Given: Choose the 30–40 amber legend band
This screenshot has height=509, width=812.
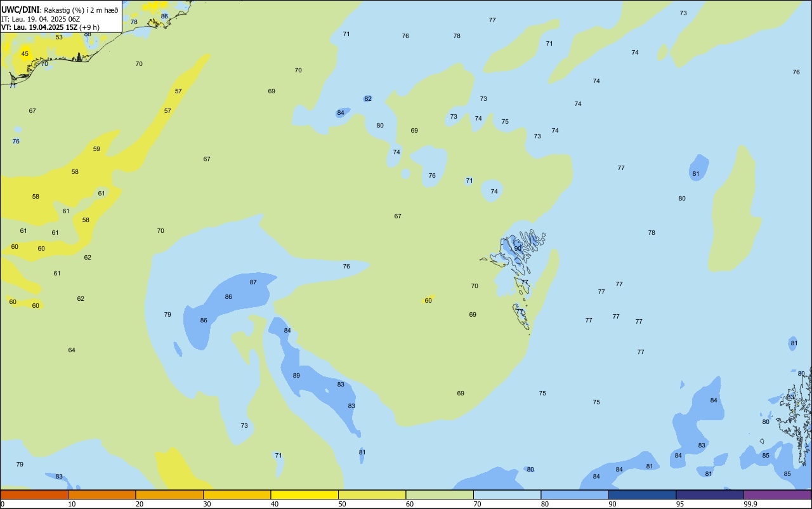Looking at the screenshot, I should pos(237,494).
